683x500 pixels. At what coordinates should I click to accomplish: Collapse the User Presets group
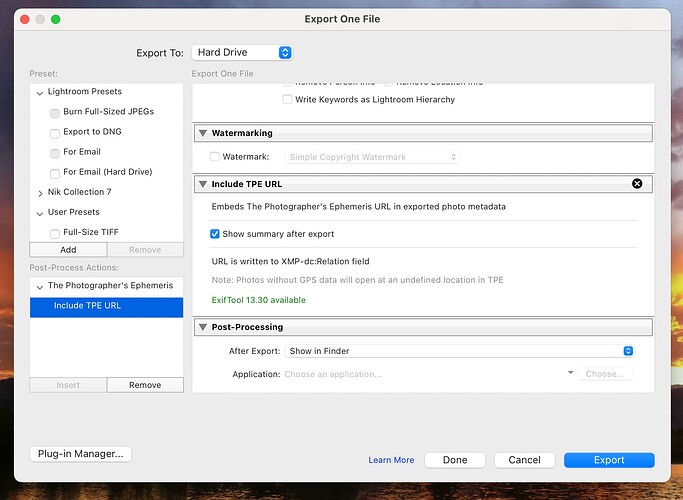[x=40, y=213]
